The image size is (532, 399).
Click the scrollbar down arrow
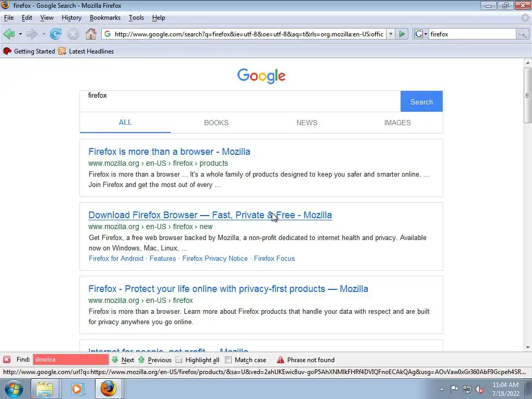(x=527, y=347)
